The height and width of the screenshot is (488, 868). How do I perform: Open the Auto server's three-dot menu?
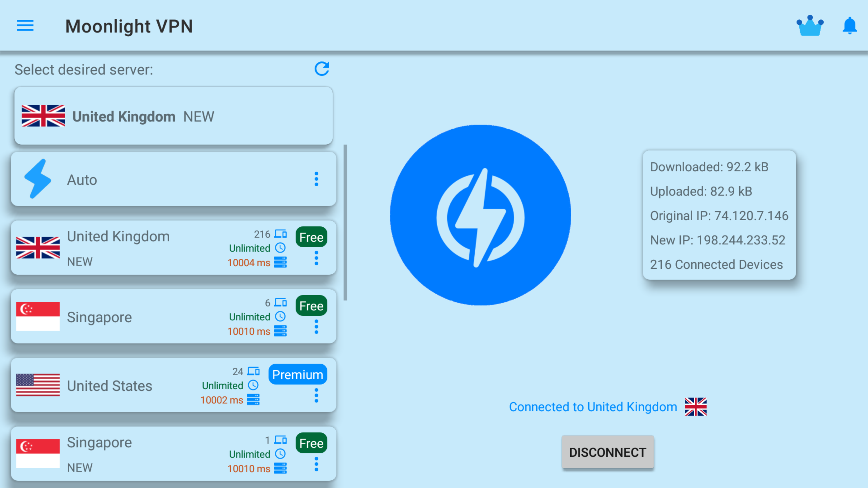(316, 179)
